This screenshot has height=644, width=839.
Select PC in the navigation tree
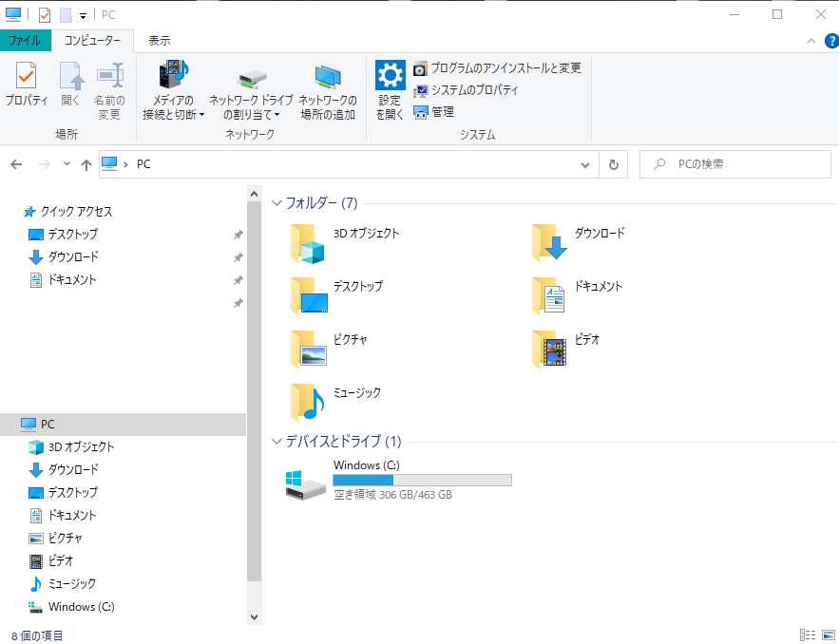pos(124,425)
